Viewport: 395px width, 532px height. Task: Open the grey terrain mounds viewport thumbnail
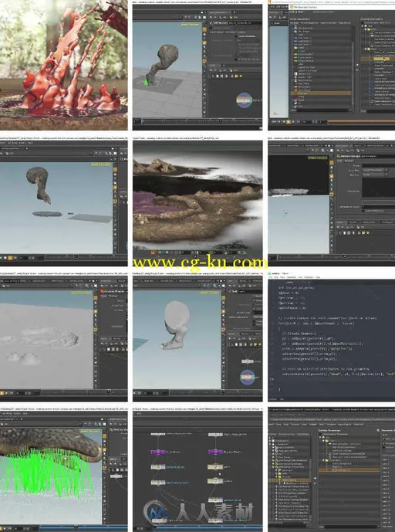click(x=63, y=336)
